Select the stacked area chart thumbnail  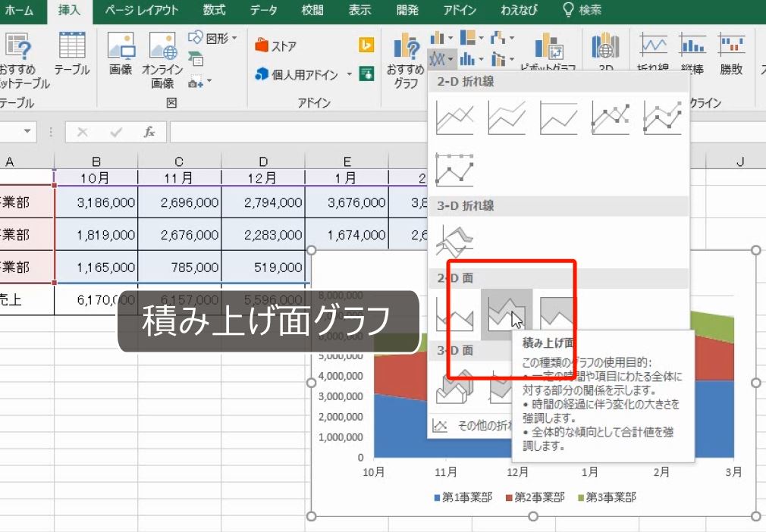coord(507,315)
